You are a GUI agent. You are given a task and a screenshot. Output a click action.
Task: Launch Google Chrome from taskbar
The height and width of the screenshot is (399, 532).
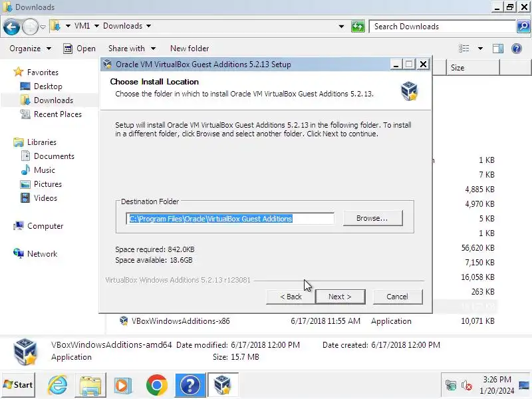[157, 385]
